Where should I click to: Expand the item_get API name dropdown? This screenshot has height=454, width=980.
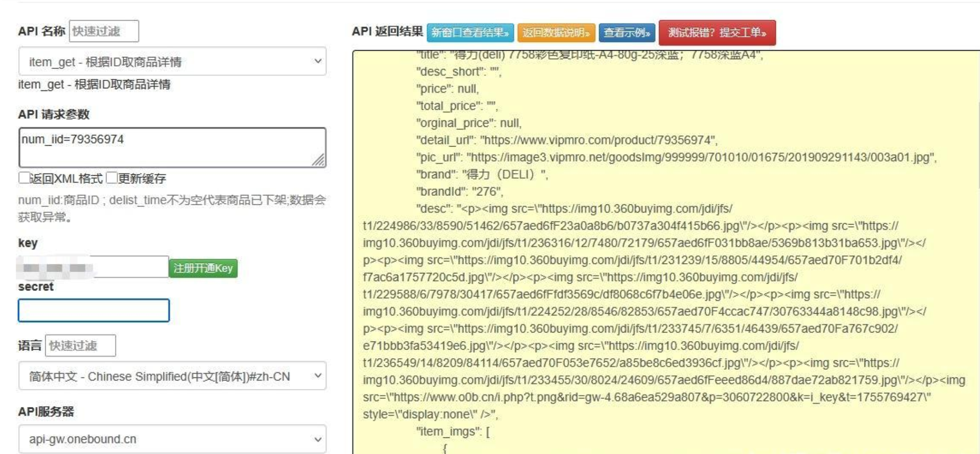pyautogui.click(x=172, y=61)
